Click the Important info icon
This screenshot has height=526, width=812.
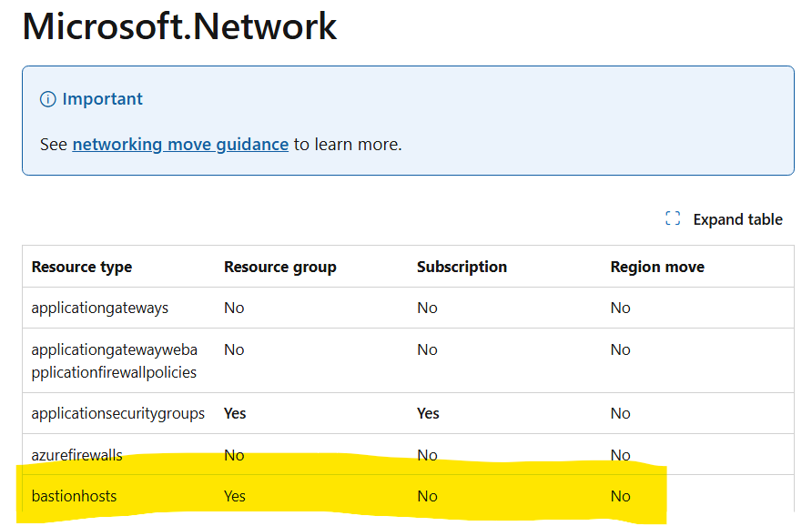pos(48,99)
